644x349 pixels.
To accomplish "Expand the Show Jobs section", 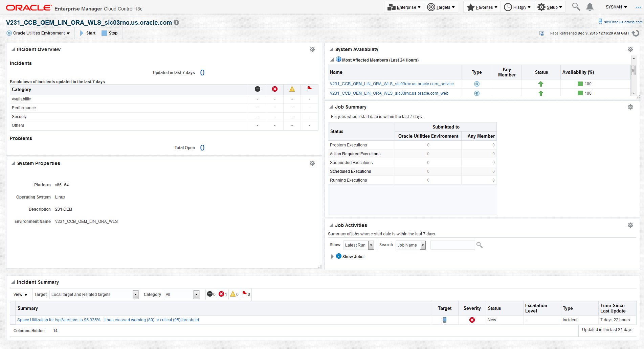I will tap(332, 256).
